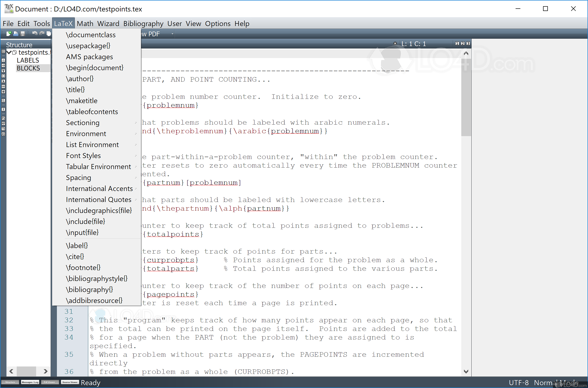
Task: Select LABELS in Structure tree
Action: [x=28, y=60]
